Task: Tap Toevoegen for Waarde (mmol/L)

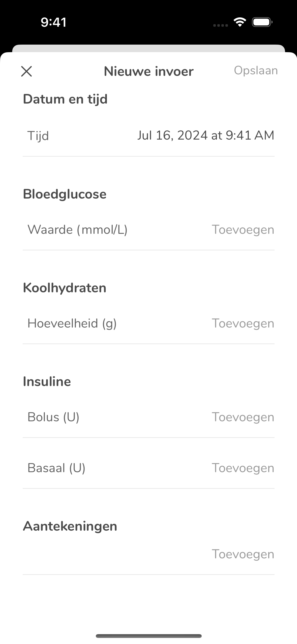Action: click(x=243, y=230)
